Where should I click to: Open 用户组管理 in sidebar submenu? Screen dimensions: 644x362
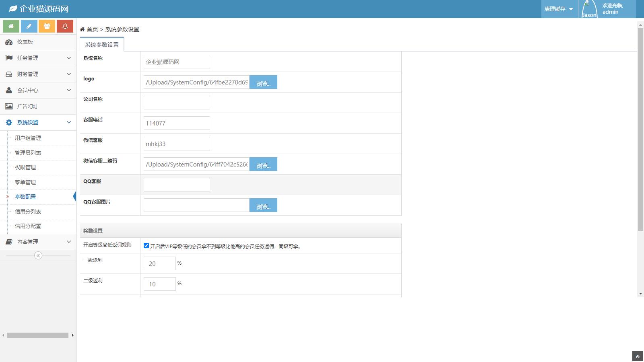[x=28, y=138]
